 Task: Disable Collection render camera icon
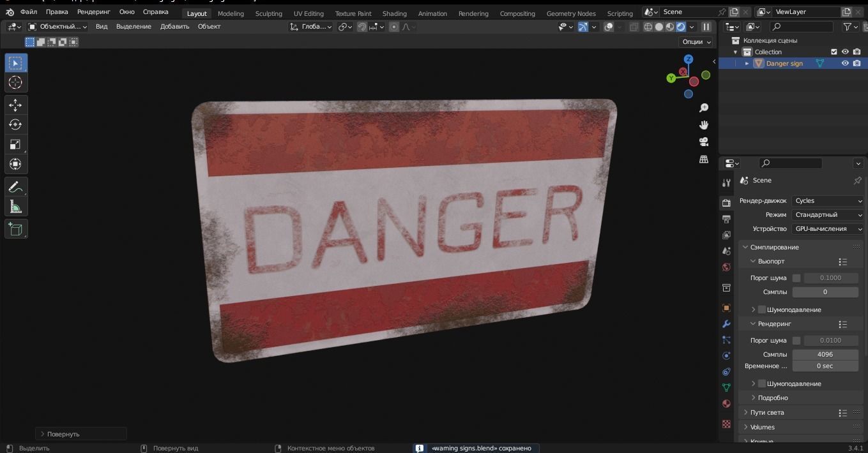point(856,52)
